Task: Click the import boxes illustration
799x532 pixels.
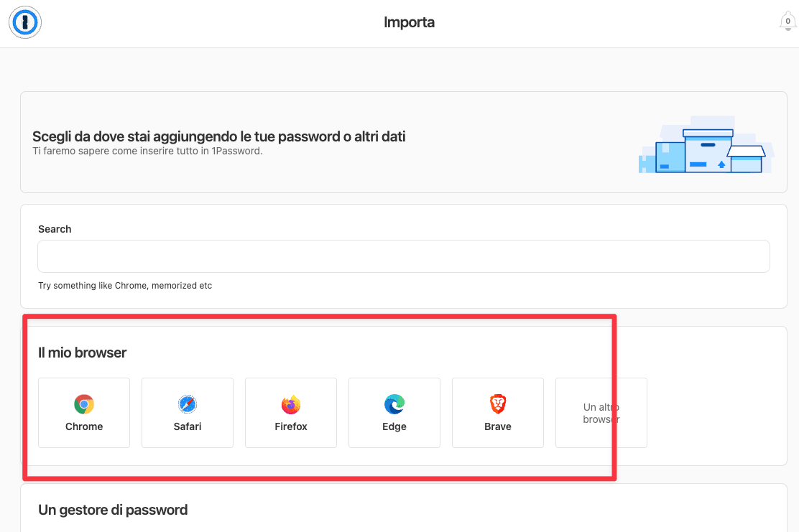Action: pos(706,144)
